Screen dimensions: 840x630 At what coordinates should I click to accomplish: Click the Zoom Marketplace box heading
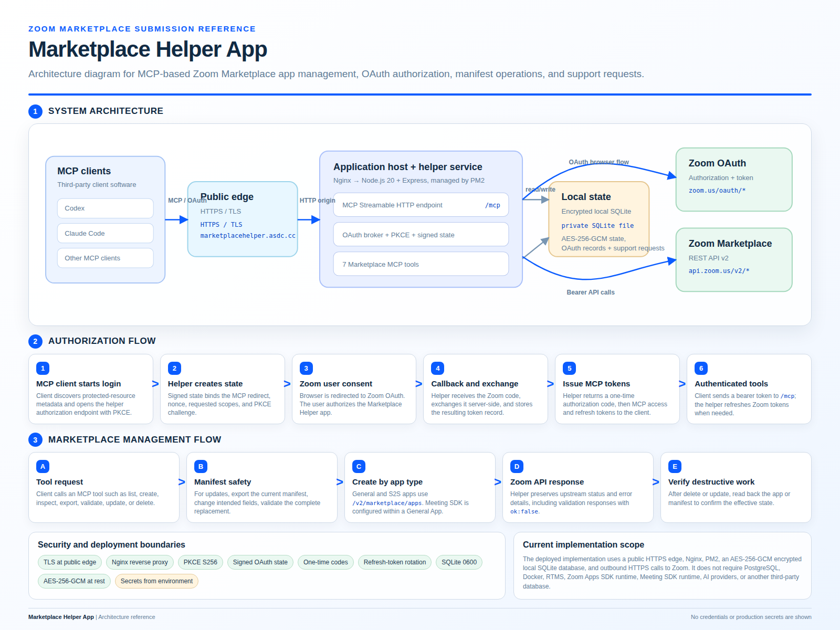(x=730, y=244)
